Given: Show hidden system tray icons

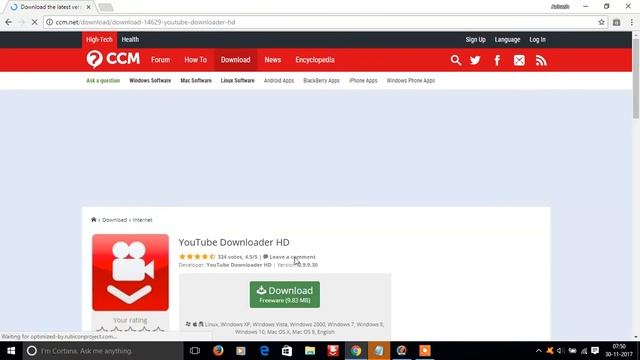Looking at the screenshot, I should [x=538, y=351].
